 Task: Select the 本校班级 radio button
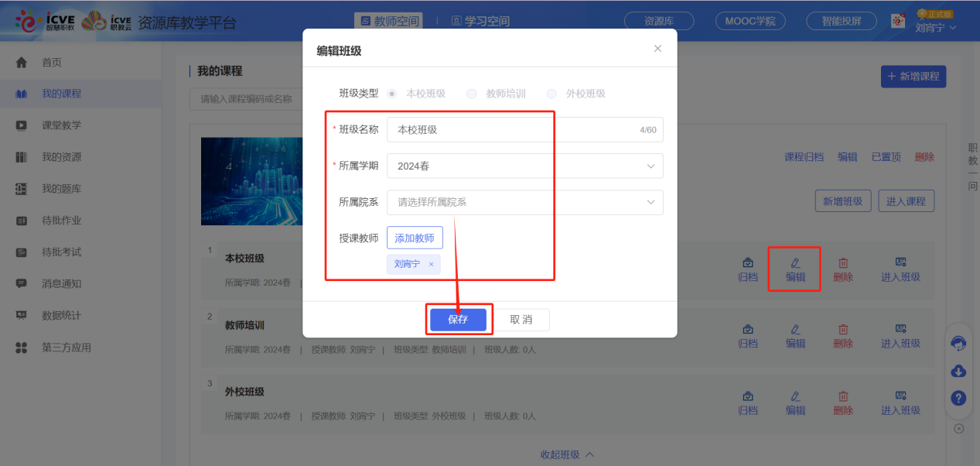(x=392, y=94)
